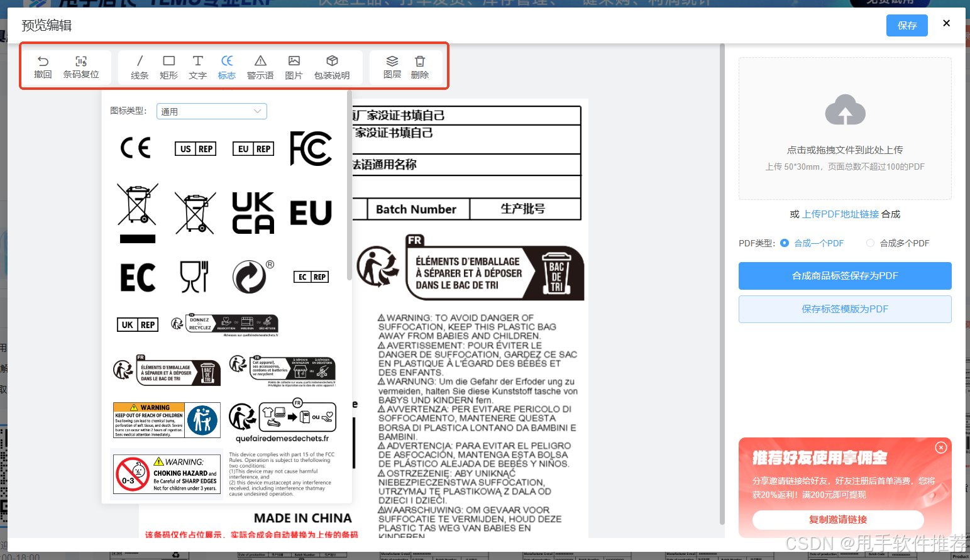This screenshot has height=560, width=970.
Task: Select the 合成多个PDF radio option
Action: click(x=898, y=243)
